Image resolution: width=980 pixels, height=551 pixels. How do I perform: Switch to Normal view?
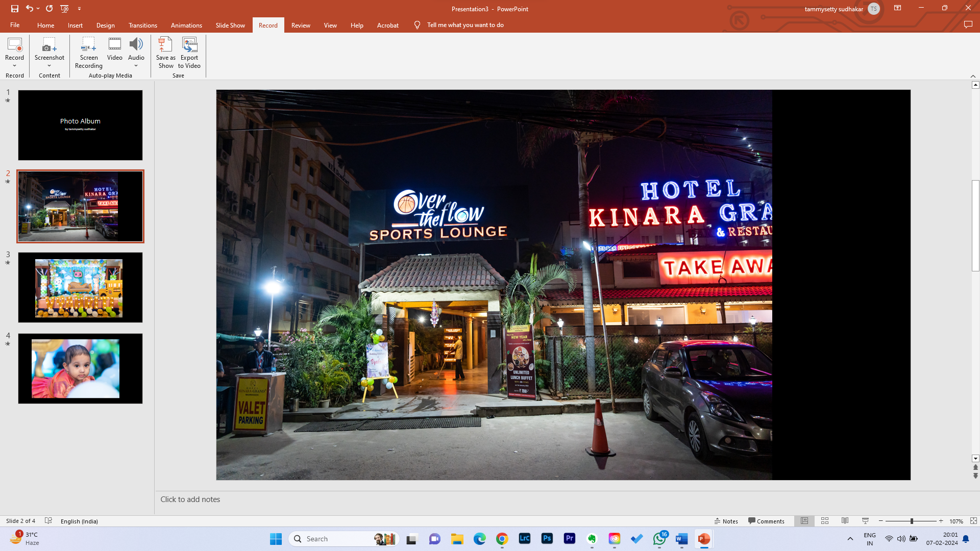[x=804, y=521]
